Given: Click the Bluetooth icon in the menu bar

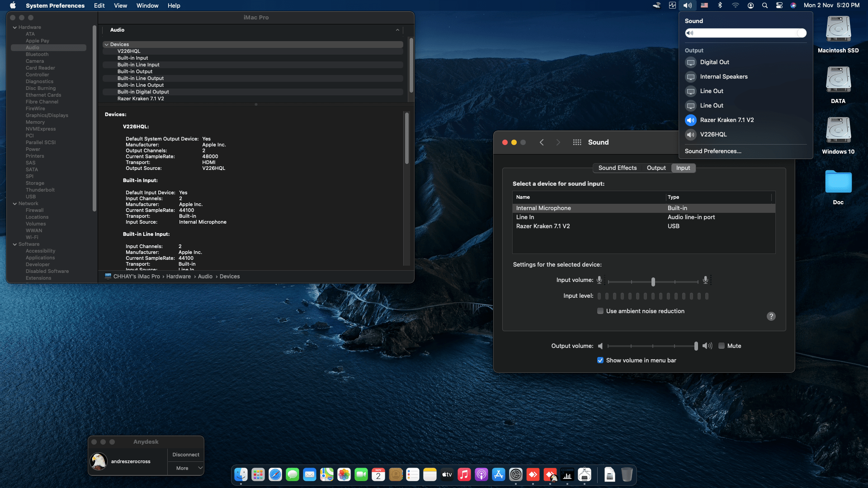Looking at the screenshot, I should click(x=720, y=5).
